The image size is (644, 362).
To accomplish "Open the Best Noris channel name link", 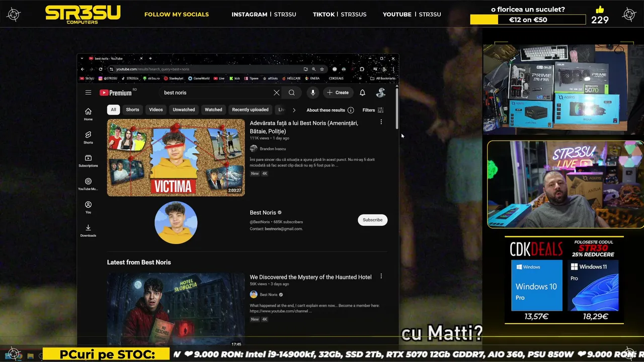I will (263, 213).
